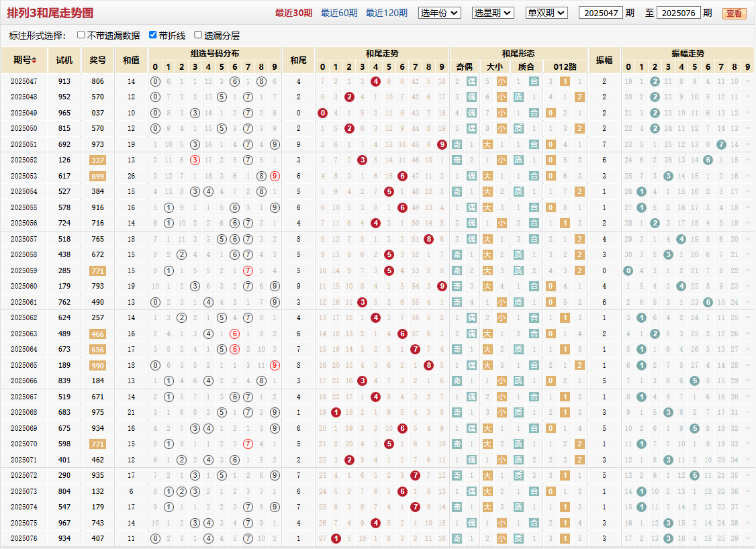Click the 质合 sub-header
This screenshot has width=756, height=549.
coord(526,67)
